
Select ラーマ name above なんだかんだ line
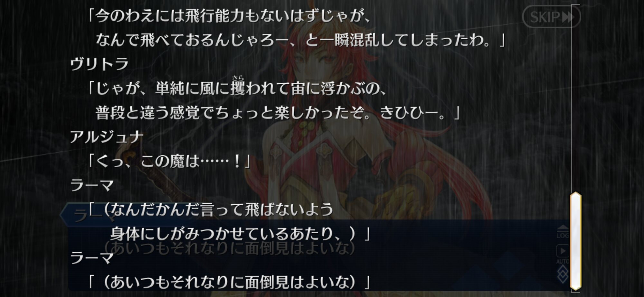(92, 185)
